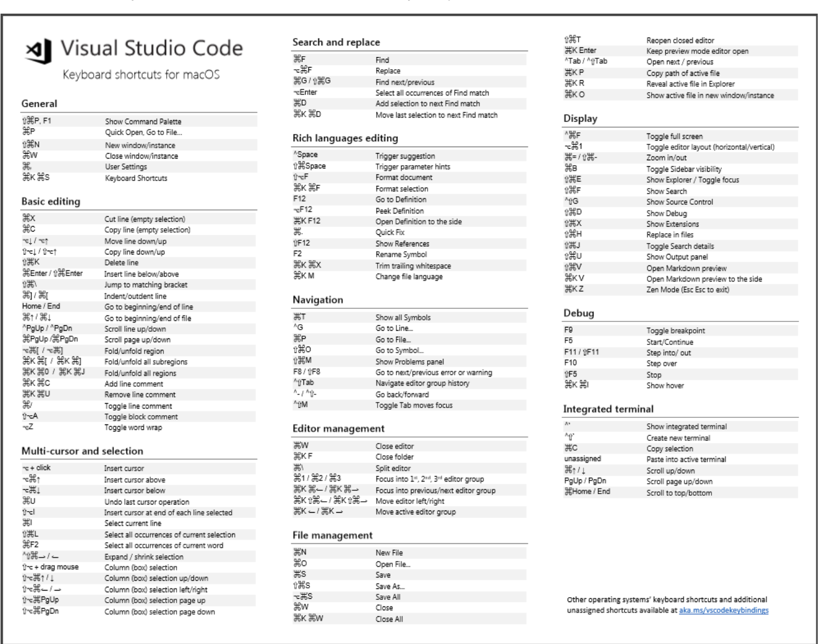Click the 'Toggle block comment' entry
The image size is (821, 644).
pyautogui.click(x=141, y=417)
